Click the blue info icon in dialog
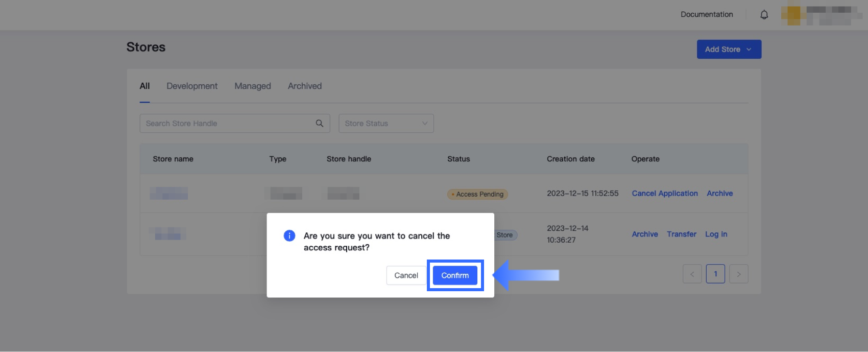 point(290,236)
